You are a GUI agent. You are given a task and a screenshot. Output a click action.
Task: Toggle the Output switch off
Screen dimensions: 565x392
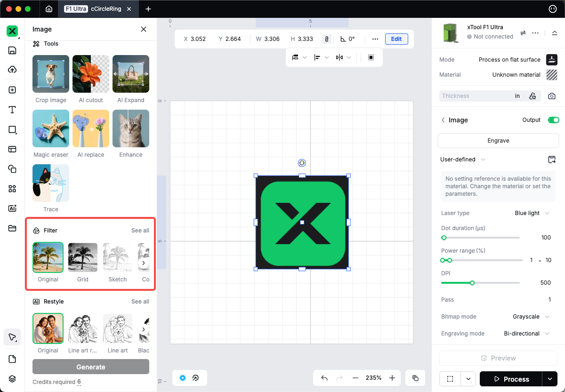pos(553,120)
